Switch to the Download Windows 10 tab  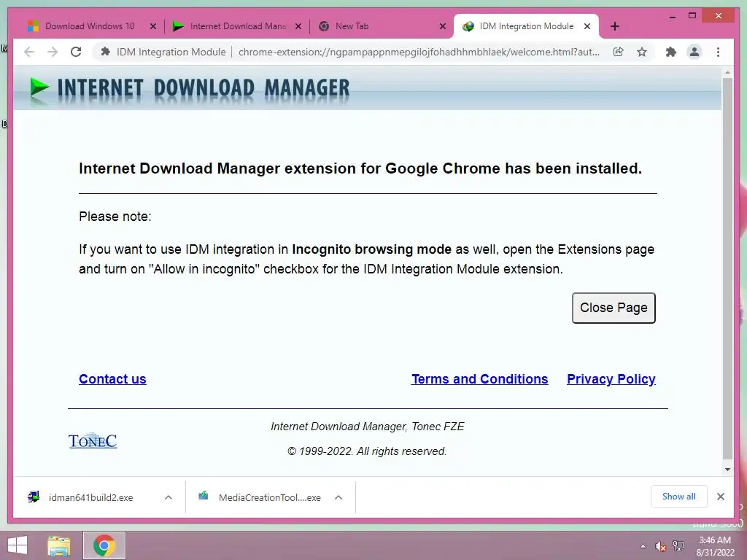[90, 26]
